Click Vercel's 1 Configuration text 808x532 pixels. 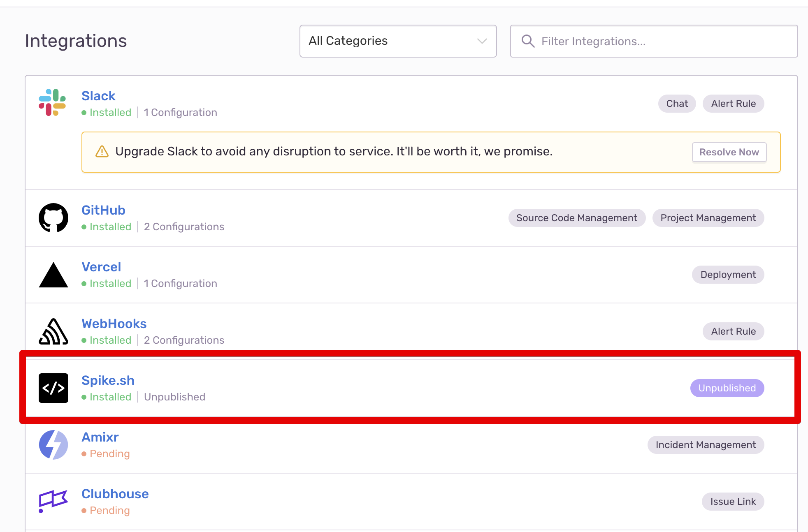(x=180, y=283)
